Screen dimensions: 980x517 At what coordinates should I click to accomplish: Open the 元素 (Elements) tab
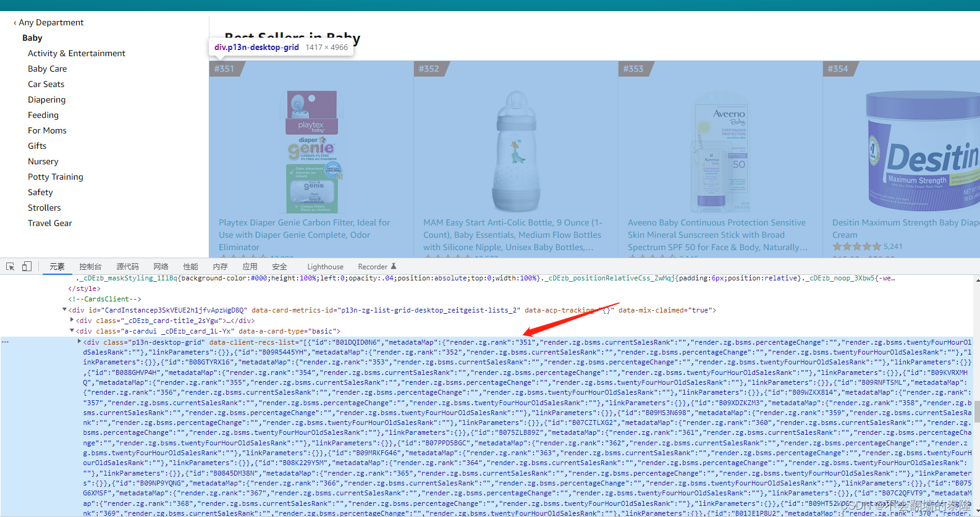(57, 267)
